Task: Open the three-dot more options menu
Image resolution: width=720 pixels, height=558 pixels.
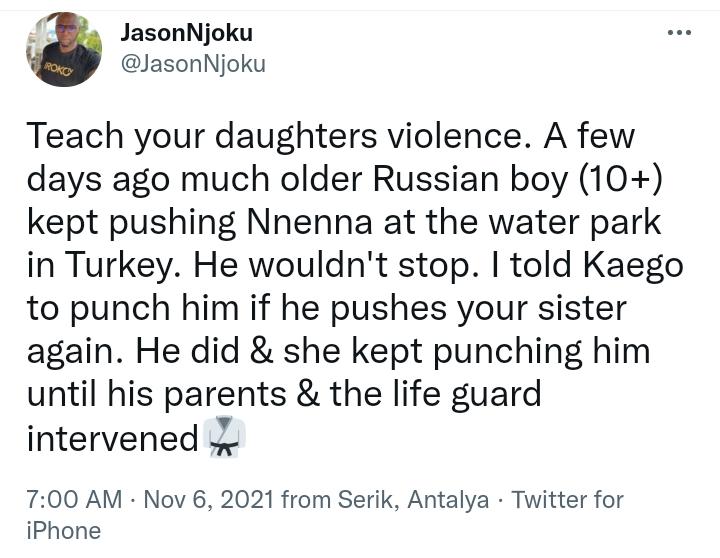Action: tap(679, 33)
